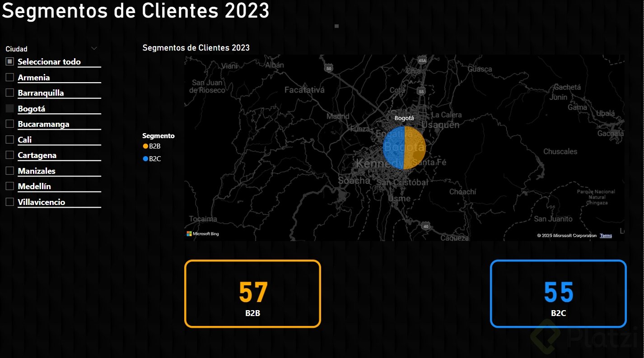This screenshot has height=358, width=644.
Task: Click the Madrid label on the map
Action: click(338, 116)
